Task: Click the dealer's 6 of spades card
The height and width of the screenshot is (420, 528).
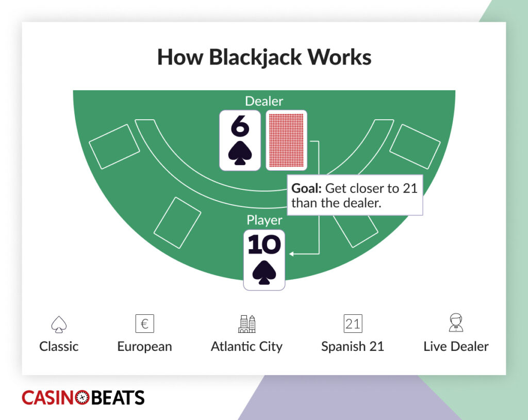Action: [240, 140]
